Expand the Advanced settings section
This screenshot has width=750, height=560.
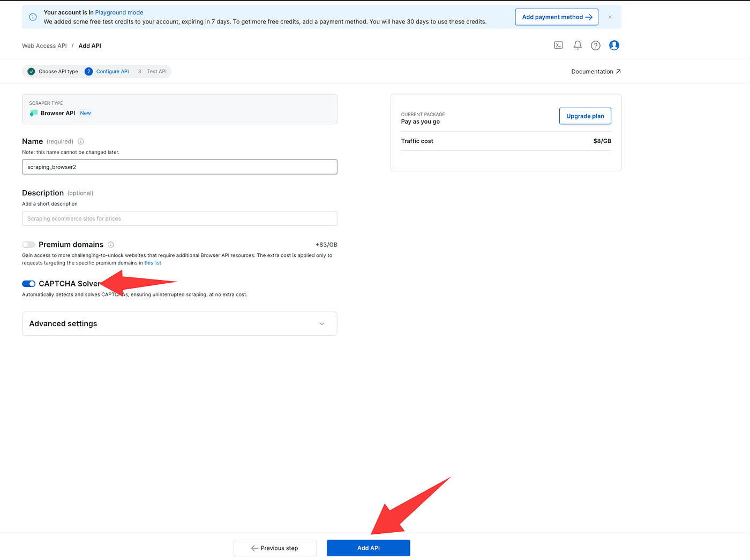pyautogui.click(x=179, y=324)
